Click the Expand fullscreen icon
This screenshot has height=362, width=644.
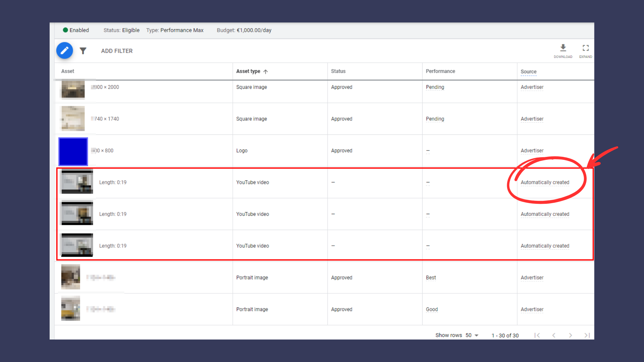pos(585,48)
